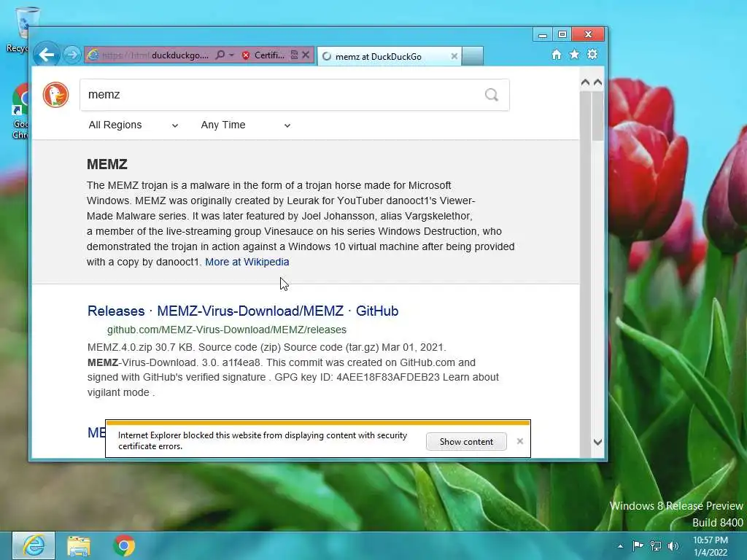Submit search with the magnifier button
The image size is (747, 560).
tap(492, 95)
